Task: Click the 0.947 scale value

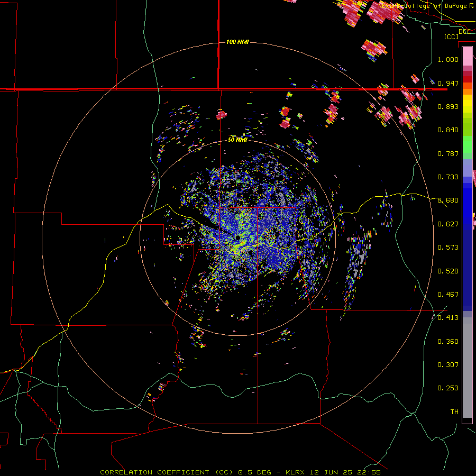Action: [x=448, y=83]
